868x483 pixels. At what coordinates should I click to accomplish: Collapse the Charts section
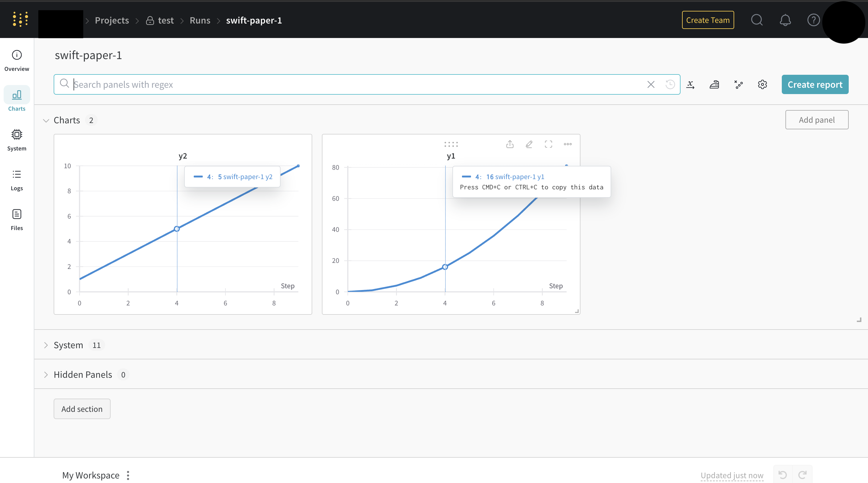pyautogui.click(x=46, y=120)
